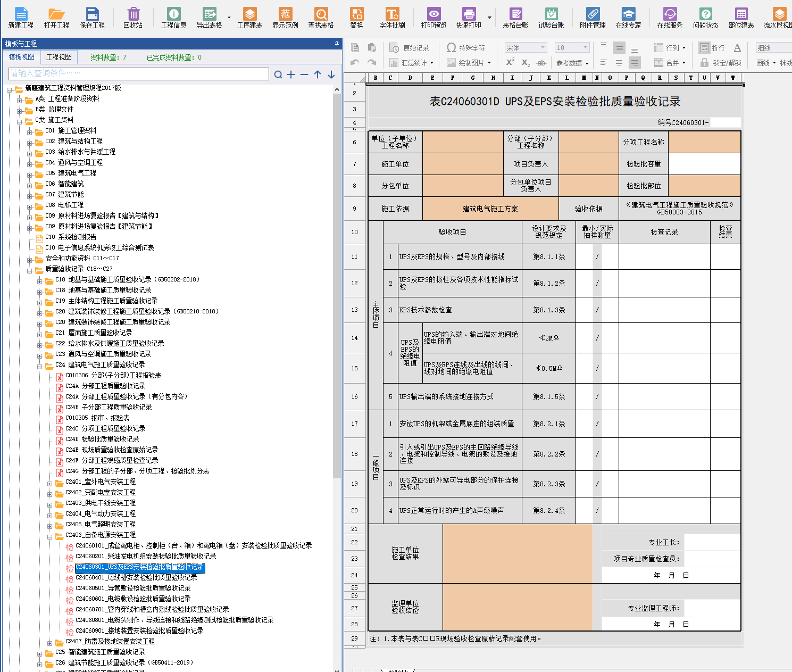Screen dimensions: 792x672
Task: Show 显示范例 example
Action: click(x=286, y=18)
